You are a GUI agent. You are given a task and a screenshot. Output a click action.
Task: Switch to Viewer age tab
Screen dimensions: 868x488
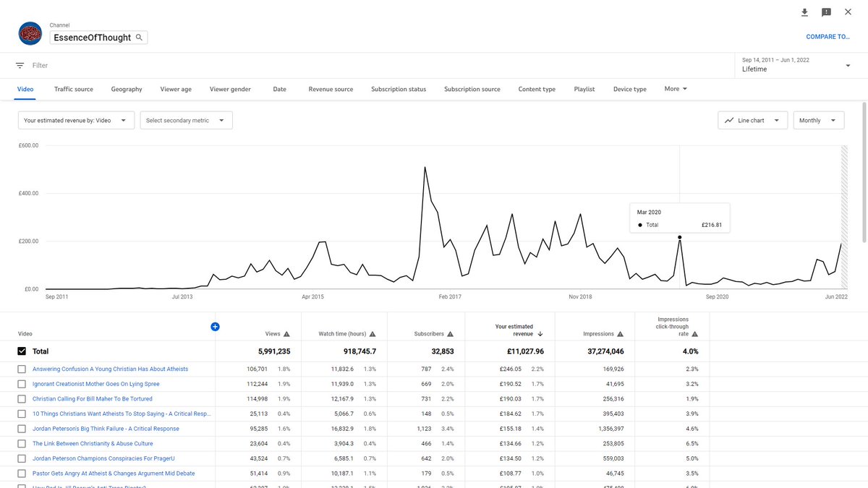click(176, 89)
